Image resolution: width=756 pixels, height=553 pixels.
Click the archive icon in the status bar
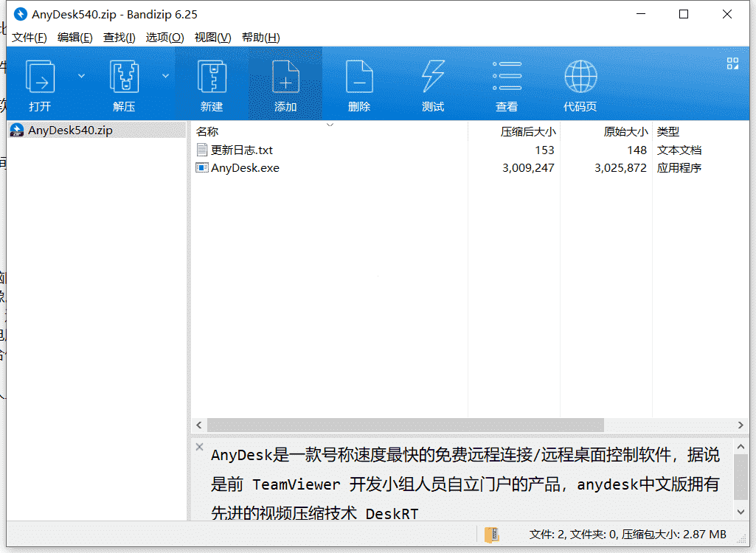coord(492,535)
